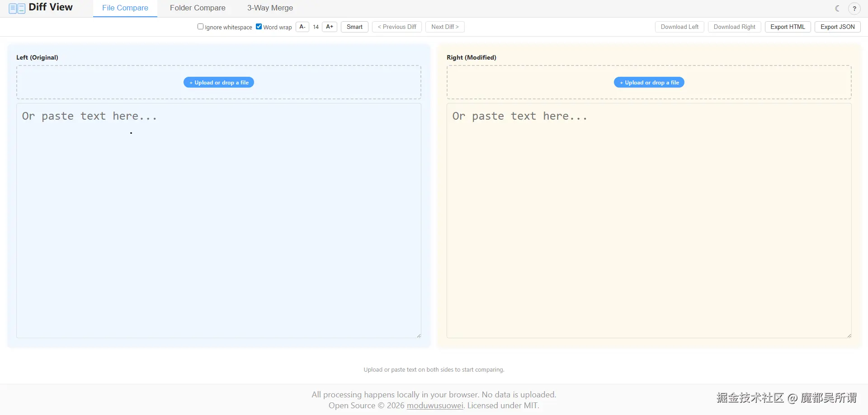The width and height of the screenshot is (868, 415).
Task: Increase font size with A+ button
Action: pyautogui.click(x=330, y=27)
